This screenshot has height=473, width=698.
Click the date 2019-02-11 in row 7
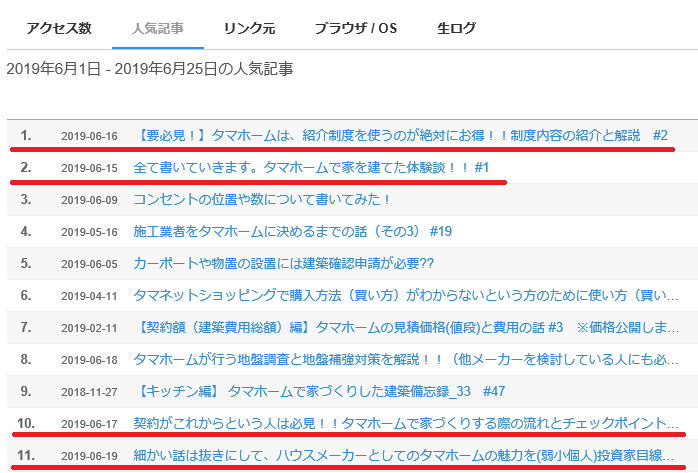pyautogui.click(x=89, y=328)
